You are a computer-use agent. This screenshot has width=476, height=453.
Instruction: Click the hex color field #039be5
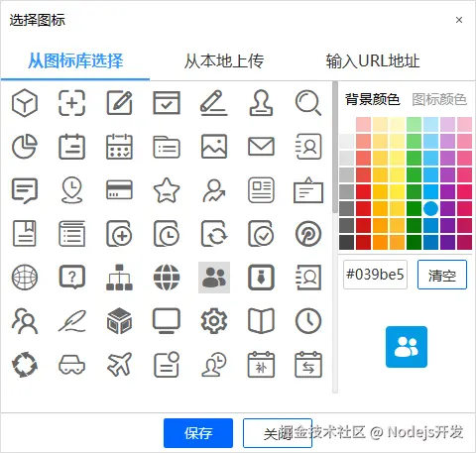[375, 275]
